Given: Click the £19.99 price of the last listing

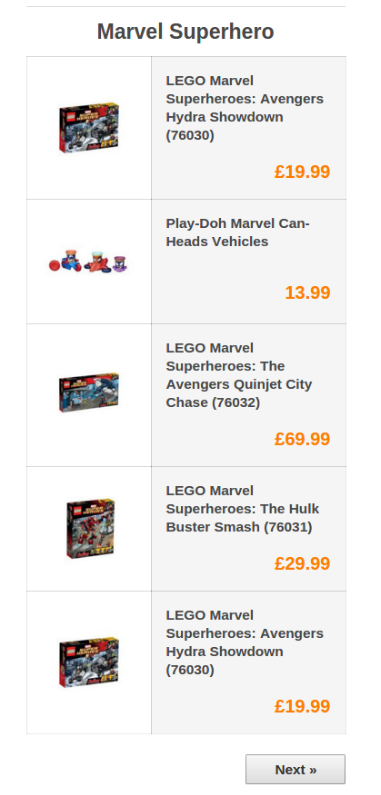Looking at the screenshot, I should point(302,706).
